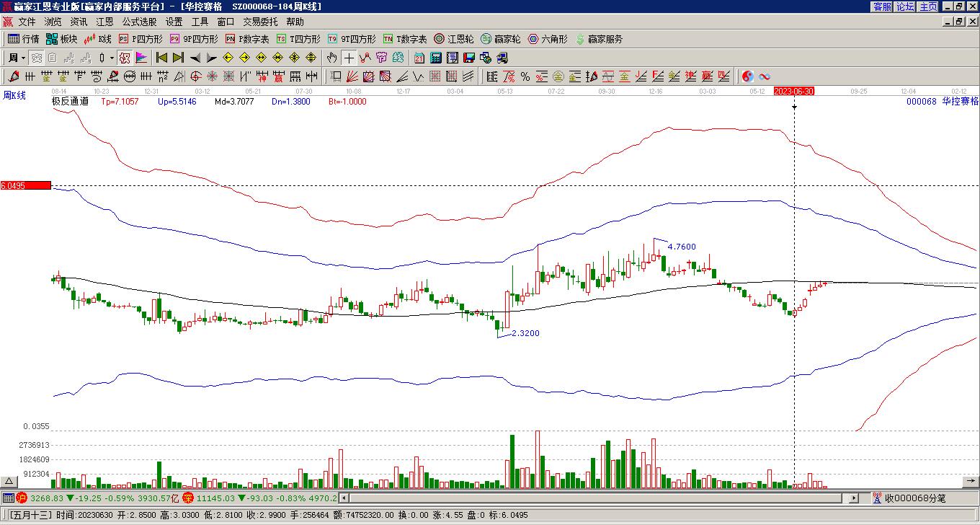Image resolution: width=980 pixels, height=525 pixels.
Task: Open the 公式选股 menu
Action: click(139, 22)
